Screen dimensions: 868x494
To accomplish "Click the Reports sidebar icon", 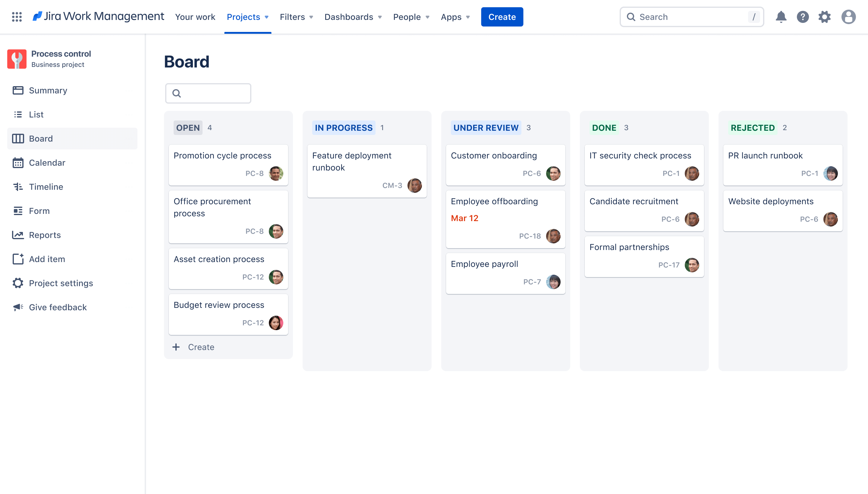I will 17,235.
